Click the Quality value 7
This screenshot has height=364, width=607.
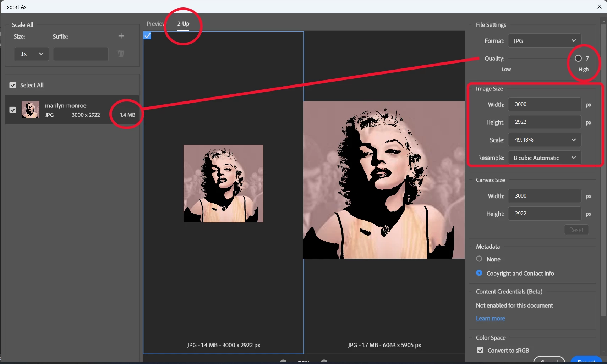click(x=587, y=59)
